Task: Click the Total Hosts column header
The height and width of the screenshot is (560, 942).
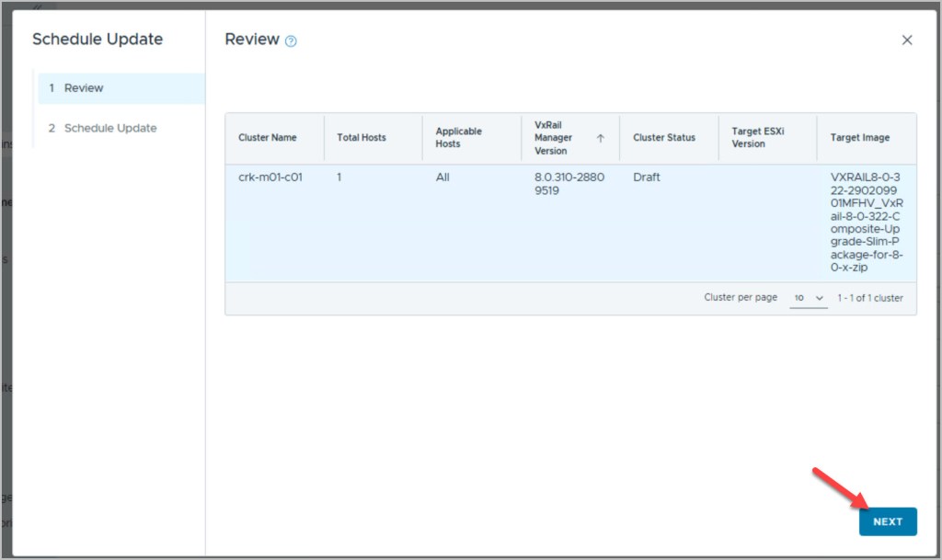Action: [x=362, y=138]
